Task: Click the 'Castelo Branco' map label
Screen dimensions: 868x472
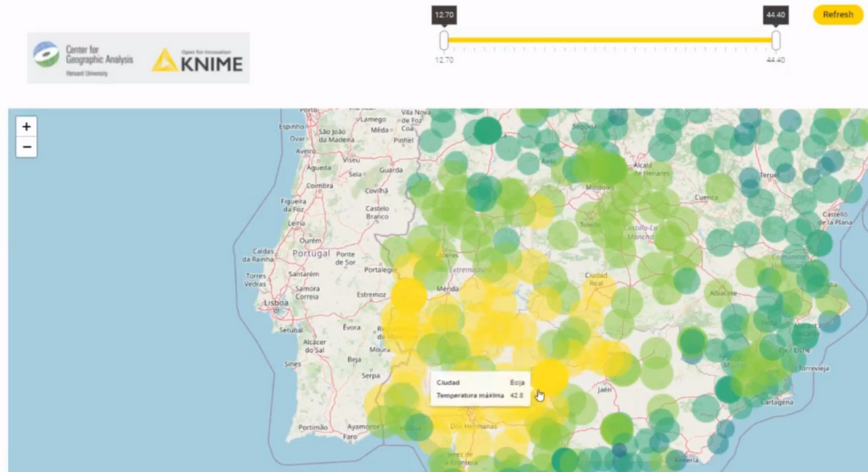Action: click(377, 213)
